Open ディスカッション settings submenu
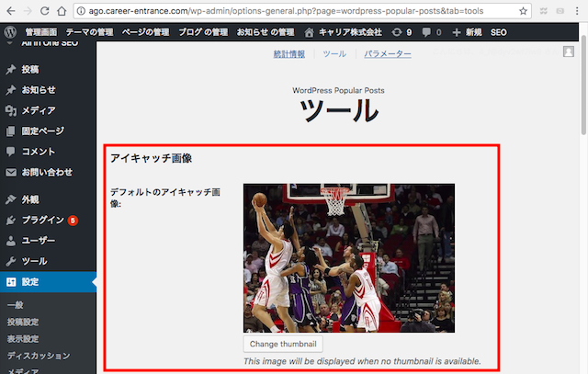Image resolution: width=588 pixels, height=374 pixels. coord(39,356)
